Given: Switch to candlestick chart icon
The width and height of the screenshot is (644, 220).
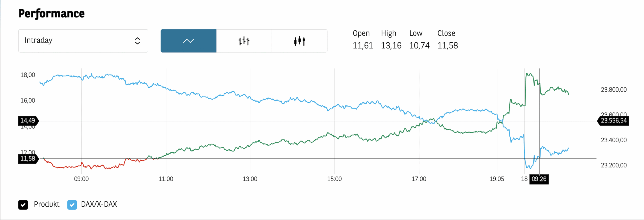Looking at the screenshot, I should [299, 41].
